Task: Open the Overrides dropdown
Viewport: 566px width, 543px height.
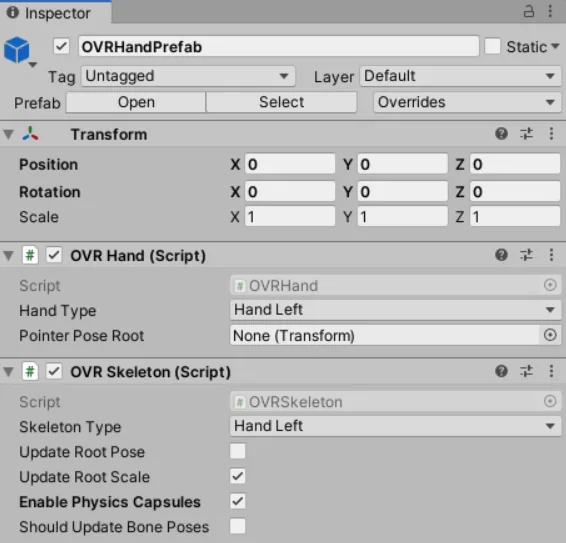Action: tap(467, 103)
